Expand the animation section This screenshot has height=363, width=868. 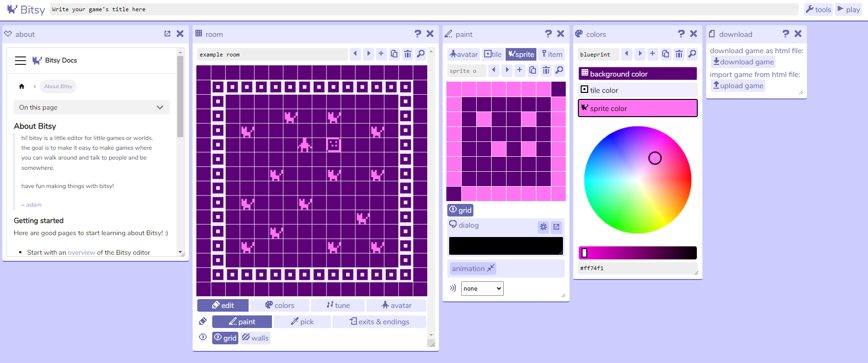point(472,268)
